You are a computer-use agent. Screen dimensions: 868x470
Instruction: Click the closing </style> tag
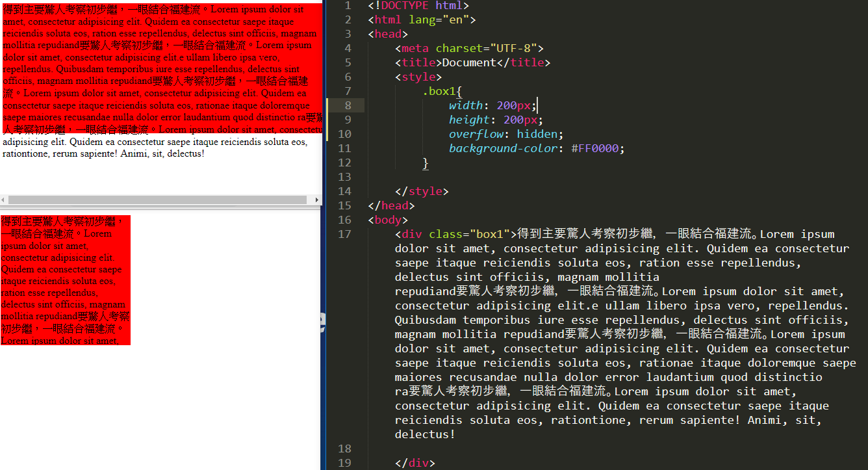pyautogui.click(x=422, y=191)
